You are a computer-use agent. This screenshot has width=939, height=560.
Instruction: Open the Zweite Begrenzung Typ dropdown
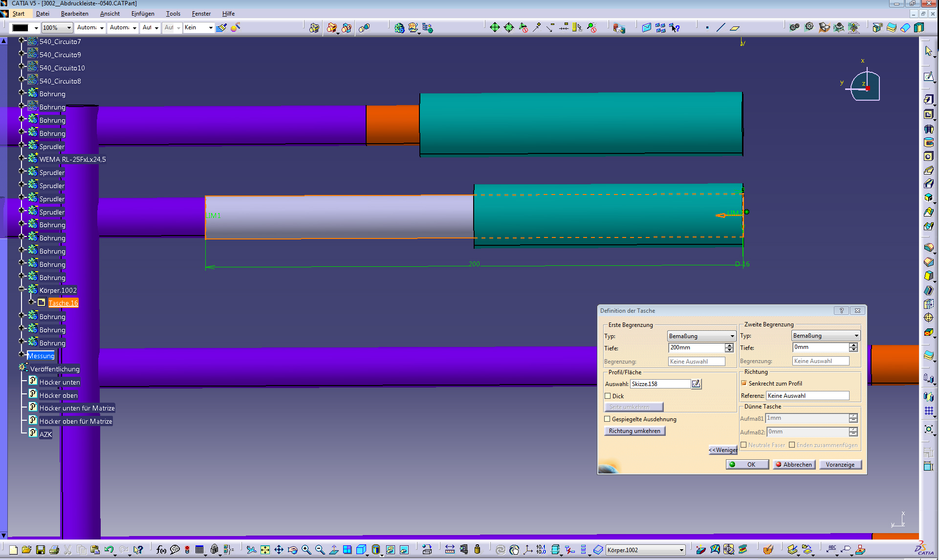(x=826, y=336)
